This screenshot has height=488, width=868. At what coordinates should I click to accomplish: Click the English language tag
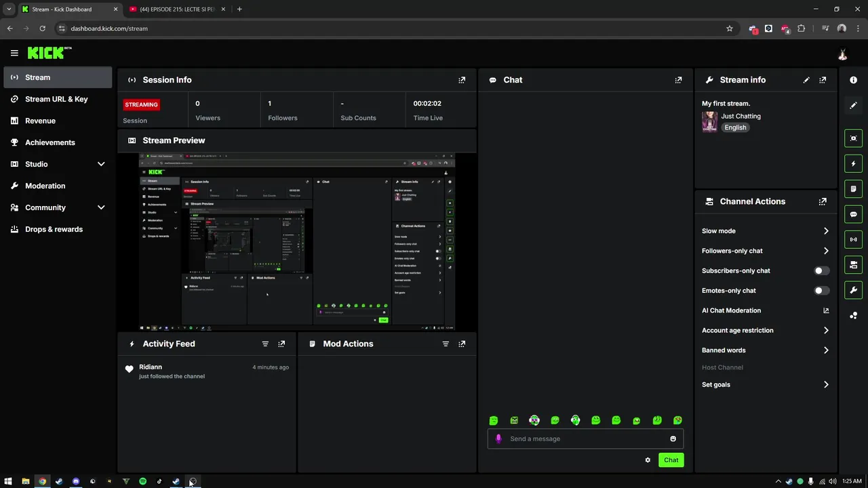(735, 127)
